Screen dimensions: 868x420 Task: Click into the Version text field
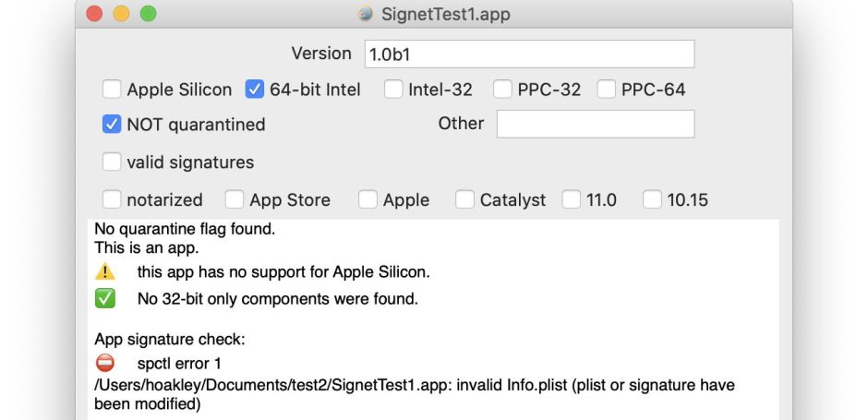(x=528, y=54)
